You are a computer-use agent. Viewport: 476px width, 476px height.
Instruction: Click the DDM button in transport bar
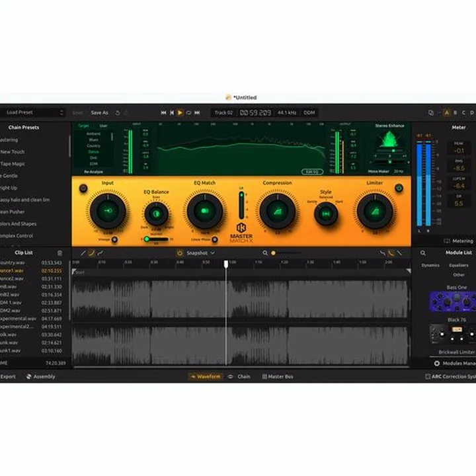[309, 112]
